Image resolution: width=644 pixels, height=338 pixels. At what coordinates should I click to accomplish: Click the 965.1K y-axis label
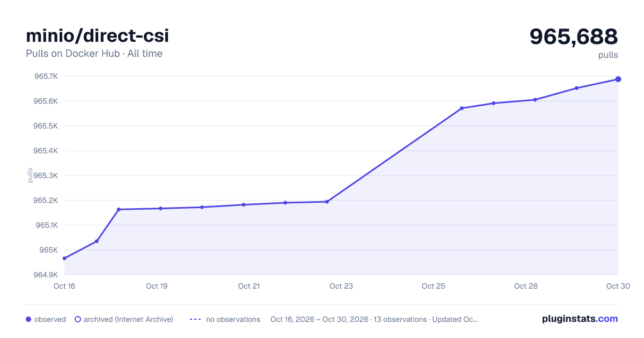(46, 225)
